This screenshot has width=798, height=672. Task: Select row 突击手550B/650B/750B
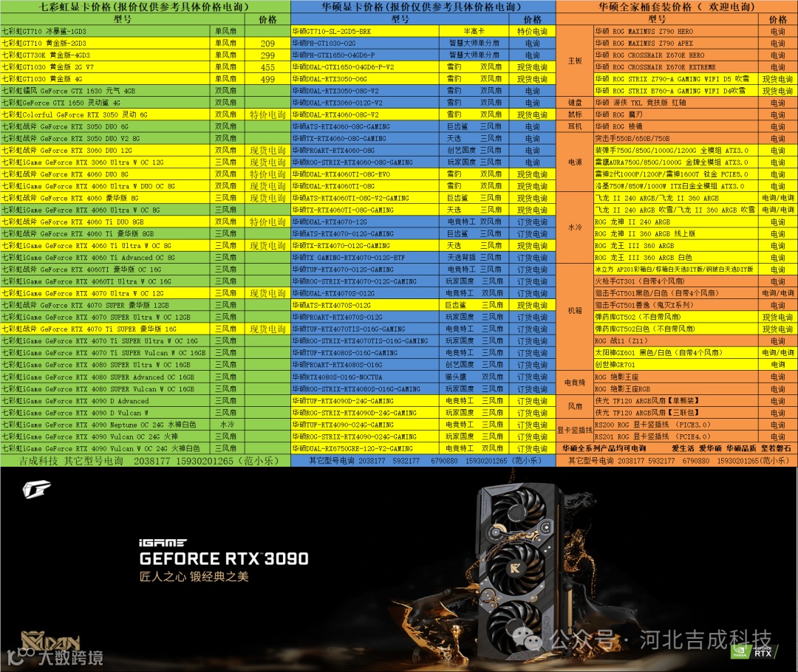tap(696, 138)
